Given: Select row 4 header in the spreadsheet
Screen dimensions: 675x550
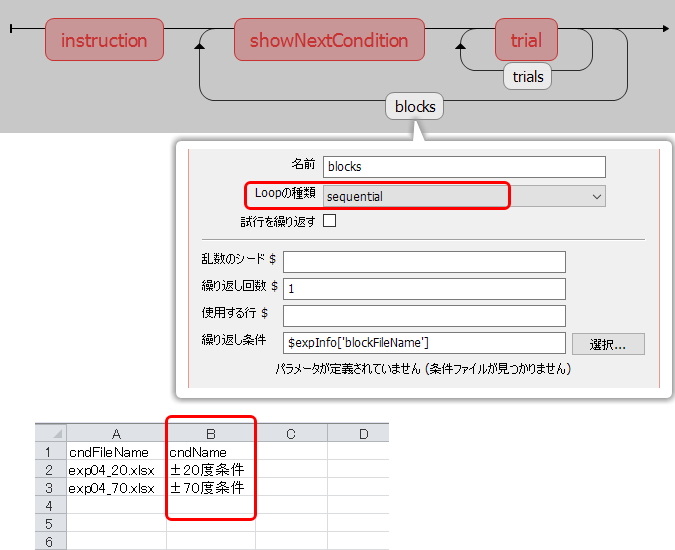Looking at the screenshot, I should tap(50, 505).
